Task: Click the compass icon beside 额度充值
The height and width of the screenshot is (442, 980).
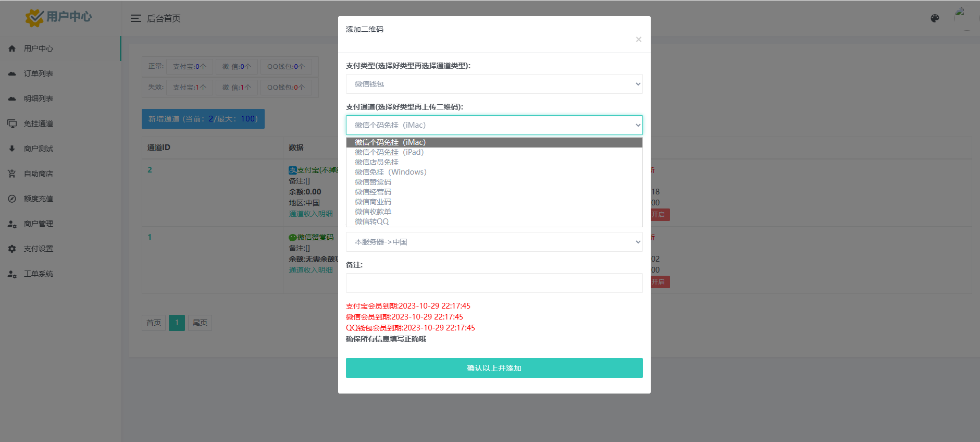Action: [12, 199]
